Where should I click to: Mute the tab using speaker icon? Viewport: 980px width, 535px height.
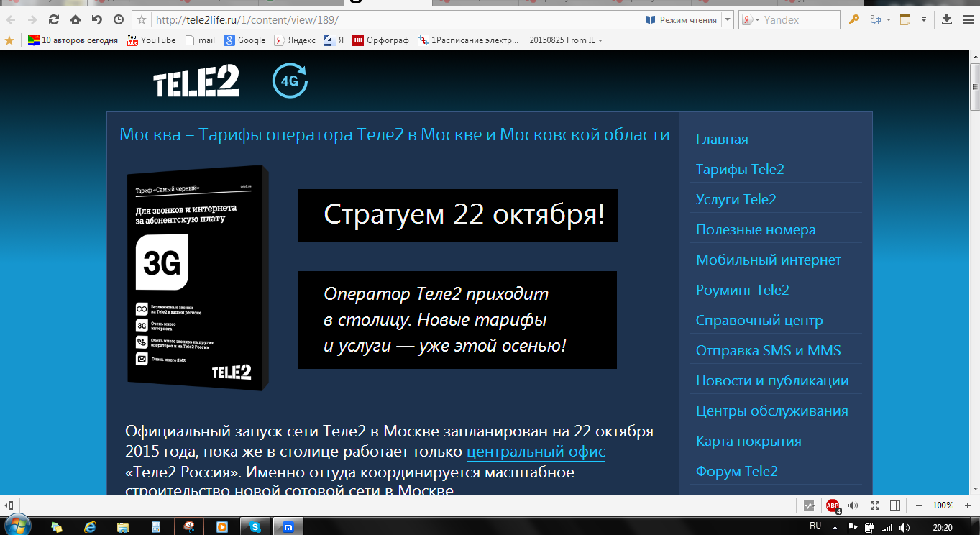[853, 506]
